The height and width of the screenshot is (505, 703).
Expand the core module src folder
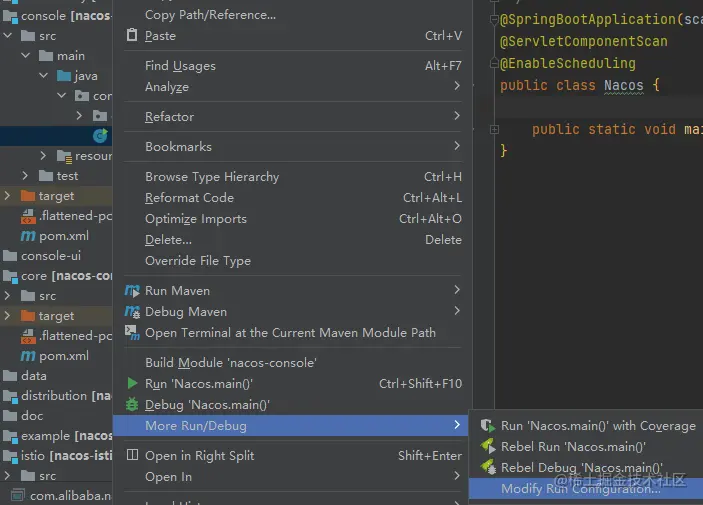(x=7, y=296)
